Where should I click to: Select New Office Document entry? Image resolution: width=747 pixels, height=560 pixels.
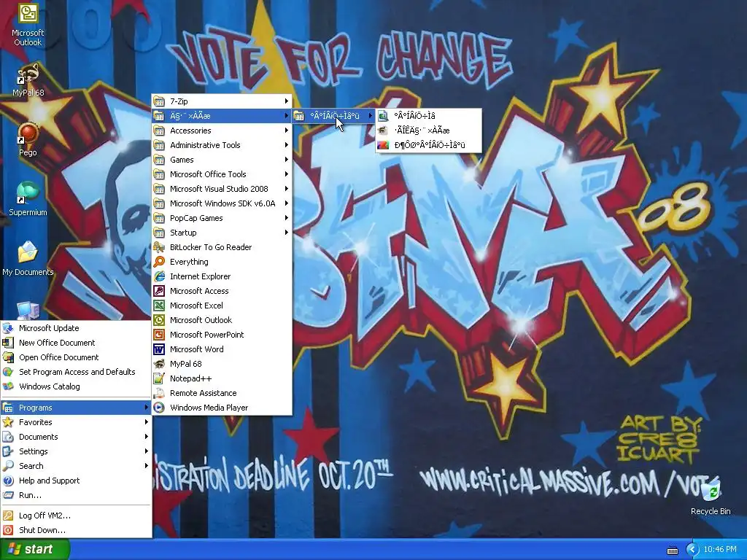[76, 343]
